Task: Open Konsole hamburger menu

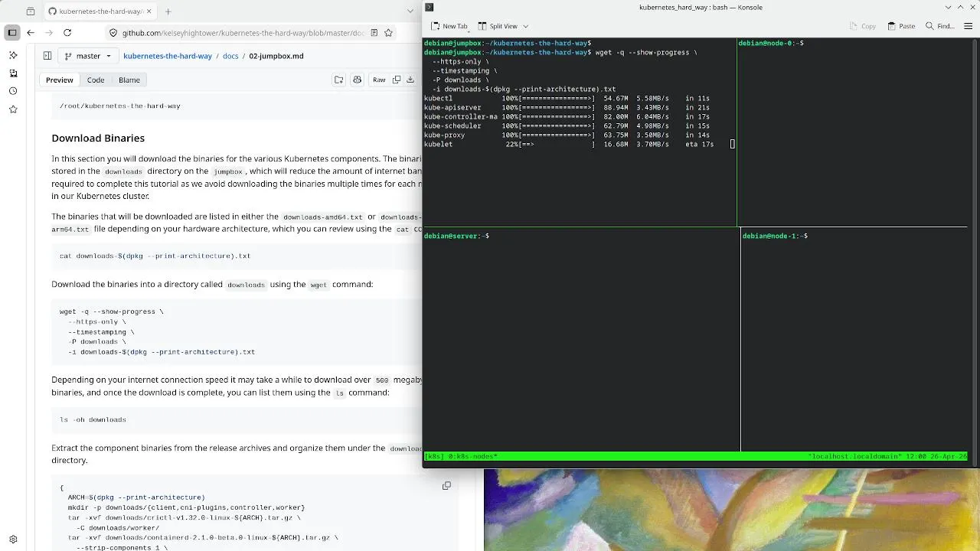Action: (968, 26)
